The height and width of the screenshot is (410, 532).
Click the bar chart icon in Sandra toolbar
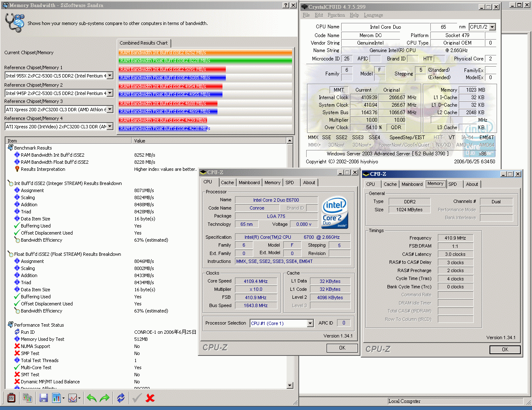point(56,398)
